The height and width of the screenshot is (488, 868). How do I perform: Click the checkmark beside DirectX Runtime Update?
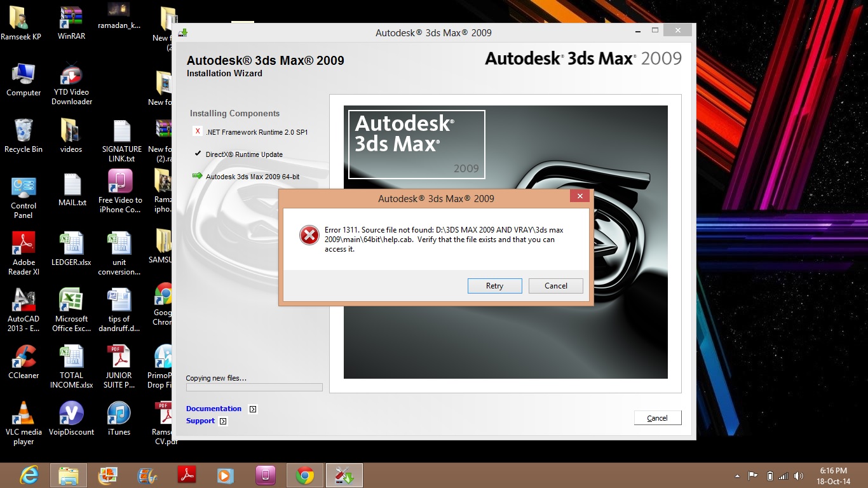198,154
